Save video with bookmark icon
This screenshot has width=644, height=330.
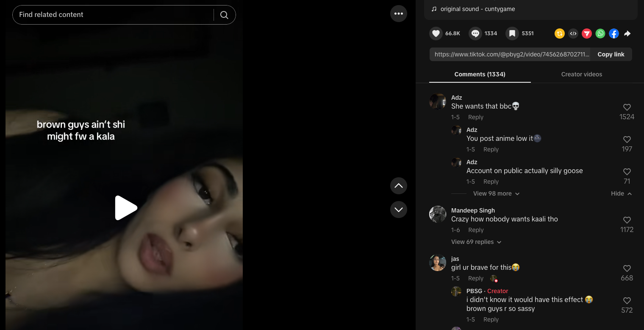point(512,34)
